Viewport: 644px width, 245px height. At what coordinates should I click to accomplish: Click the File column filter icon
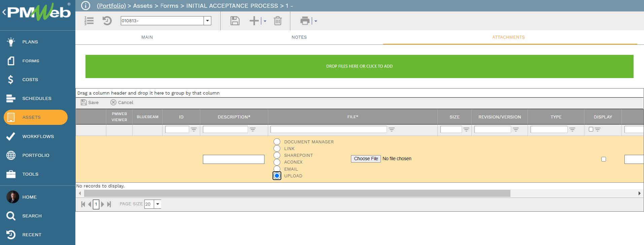tap(392, 130)
